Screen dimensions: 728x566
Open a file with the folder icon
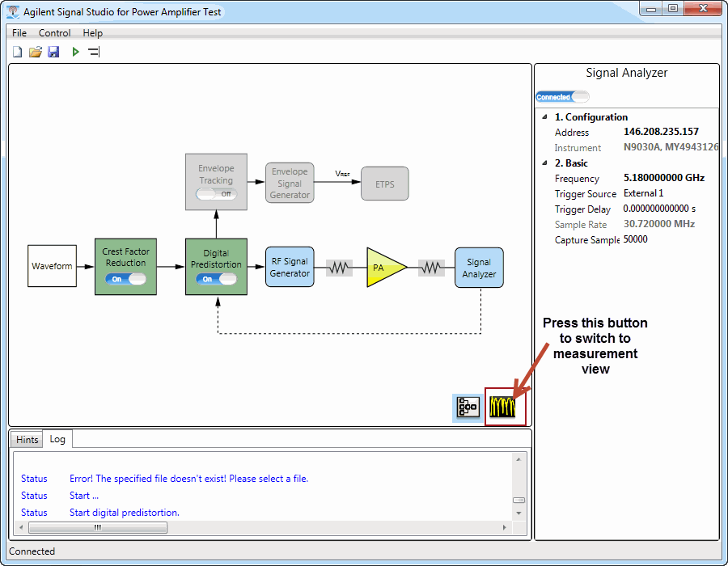pyautogui.click(x=36, y=52)
